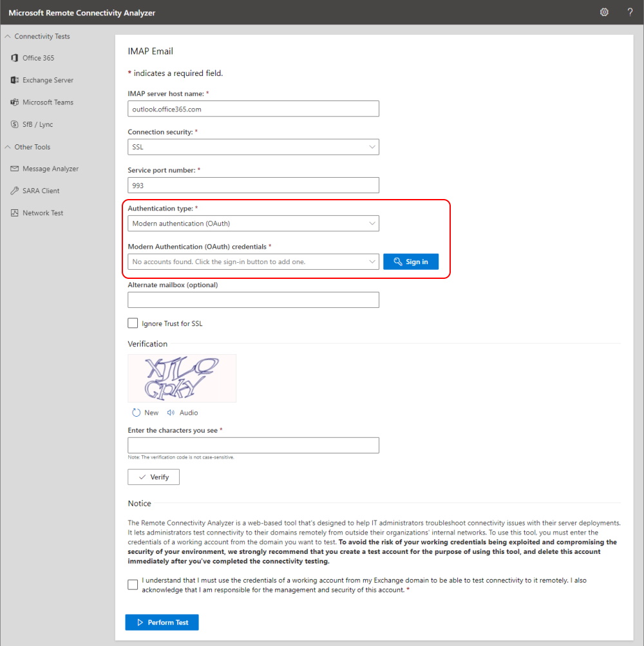
Task: Open the Network Test tool
Action: pos(43,213)
